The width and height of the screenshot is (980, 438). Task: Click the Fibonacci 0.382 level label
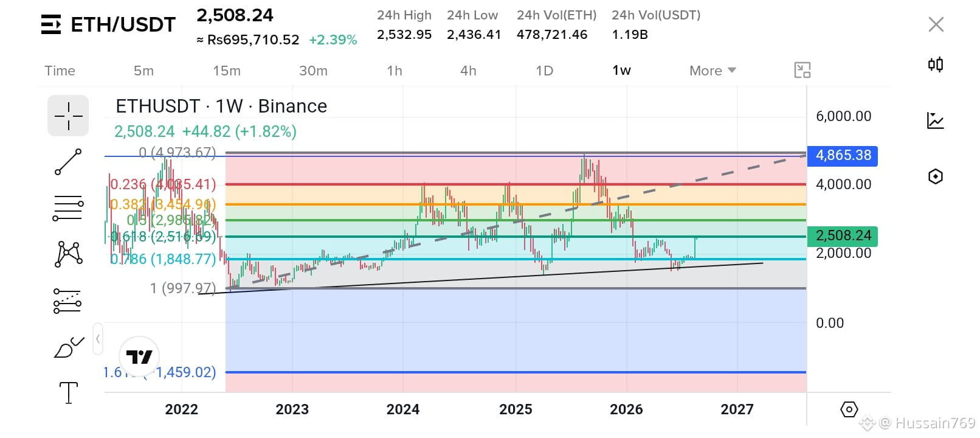pos(163,204)
